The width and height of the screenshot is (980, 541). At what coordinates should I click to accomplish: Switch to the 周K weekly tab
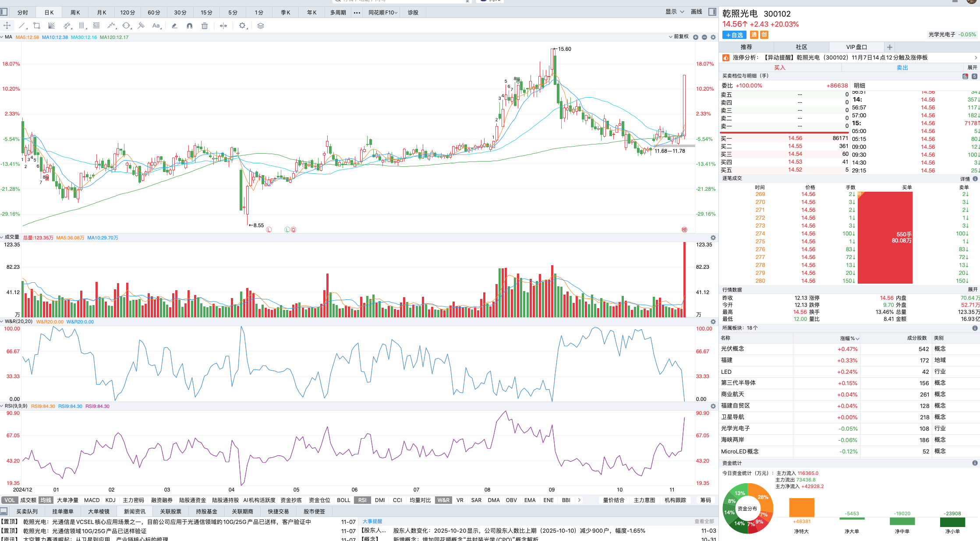point(75,12)
